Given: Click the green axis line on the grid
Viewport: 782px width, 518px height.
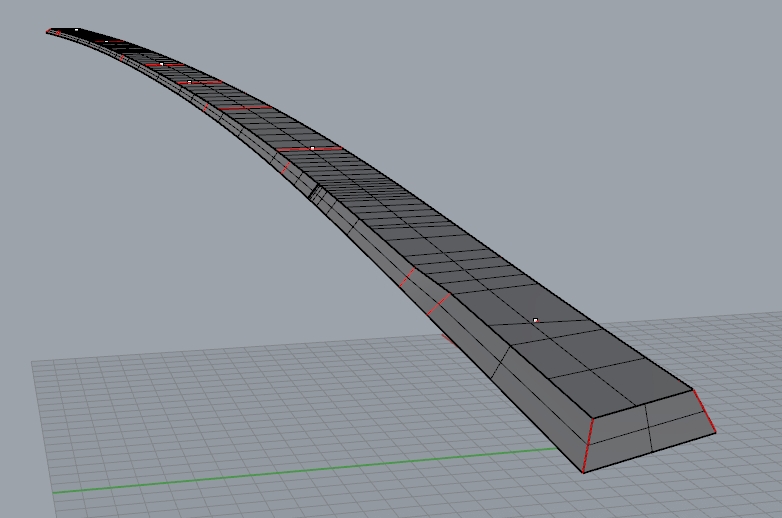Looking at the screenshot, I should pos(304,470).
